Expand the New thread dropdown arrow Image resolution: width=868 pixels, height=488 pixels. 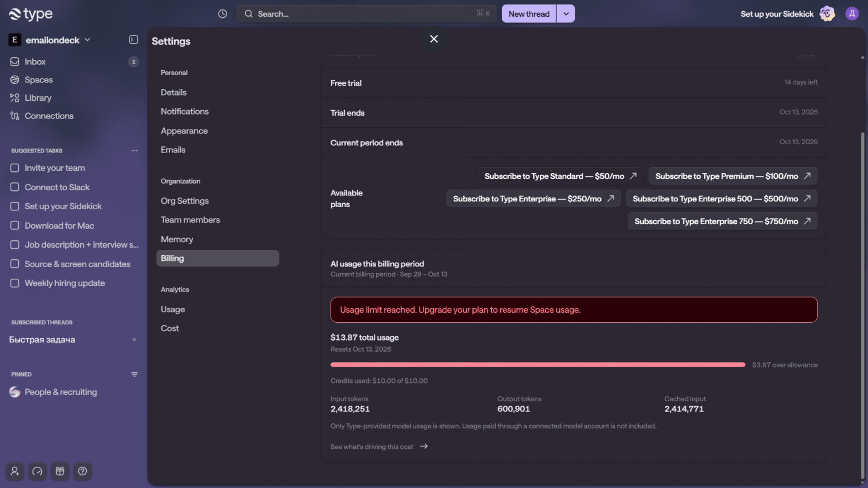point(566,14)
